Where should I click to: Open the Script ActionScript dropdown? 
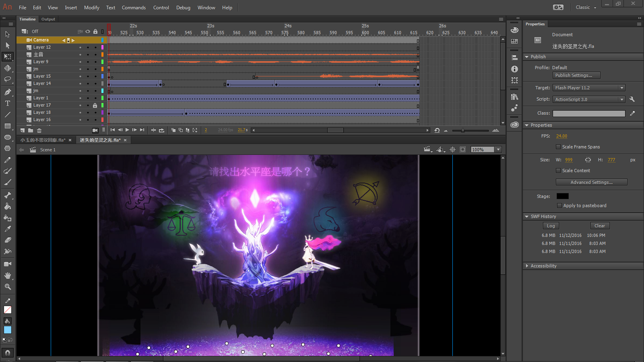point(589,99)
